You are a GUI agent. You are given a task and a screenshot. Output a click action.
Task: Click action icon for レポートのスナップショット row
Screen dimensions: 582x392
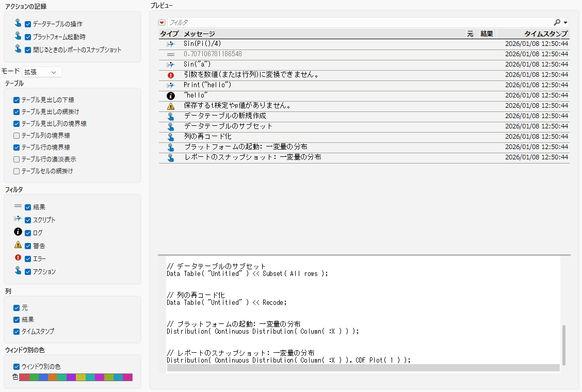click(170, 158)
